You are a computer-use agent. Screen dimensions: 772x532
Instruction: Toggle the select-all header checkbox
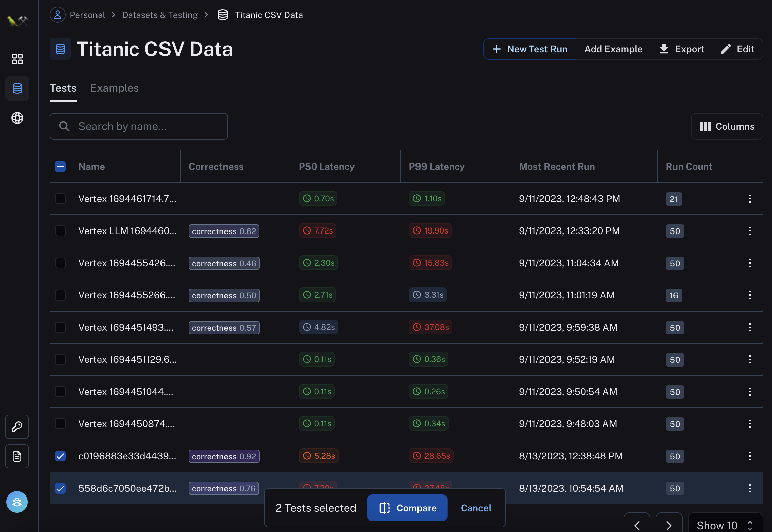(x=60, y=167)
